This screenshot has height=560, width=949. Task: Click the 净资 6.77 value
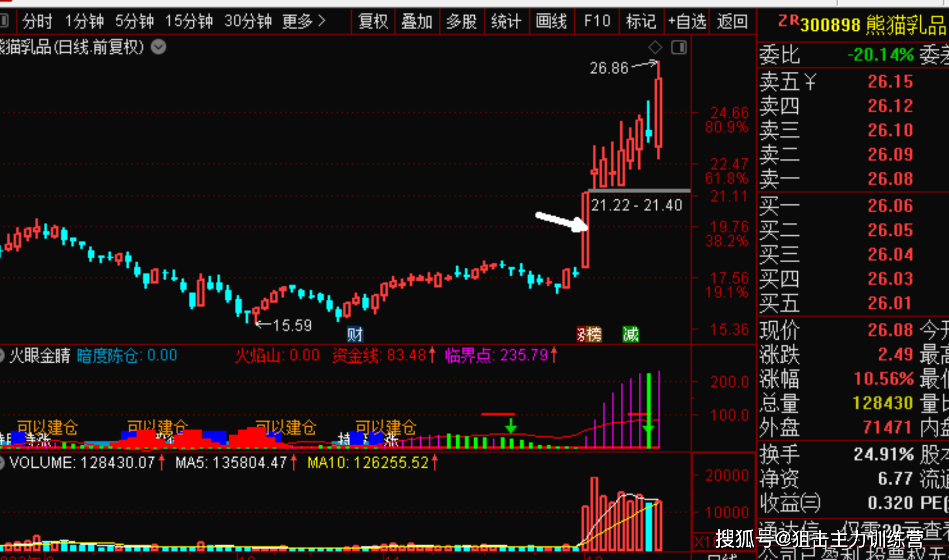point(895,479)
